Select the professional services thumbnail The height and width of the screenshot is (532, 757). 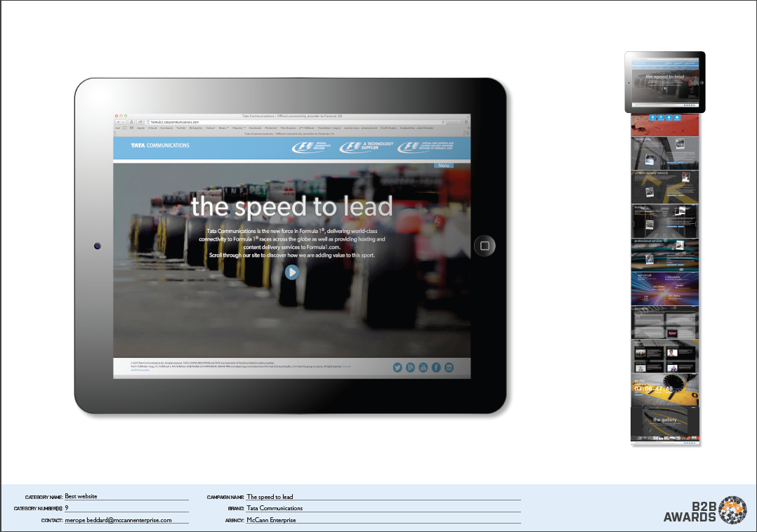[665, 255]
